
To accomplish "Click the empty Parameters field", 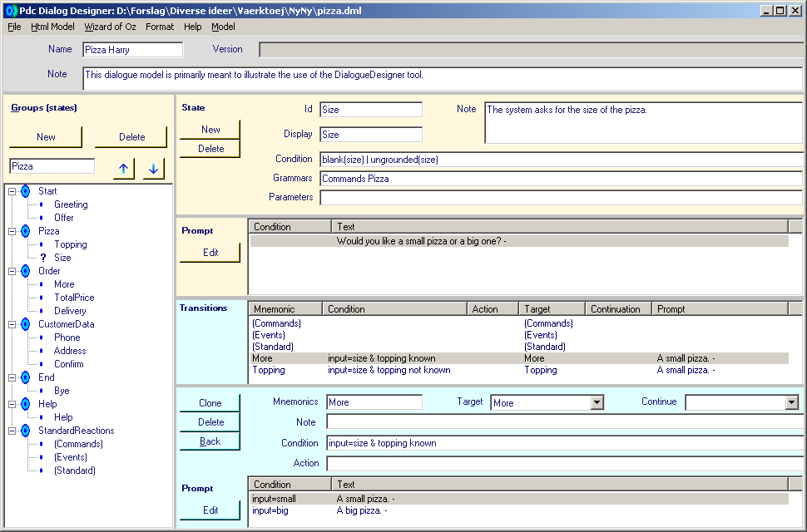I will (x=561, y=197).
